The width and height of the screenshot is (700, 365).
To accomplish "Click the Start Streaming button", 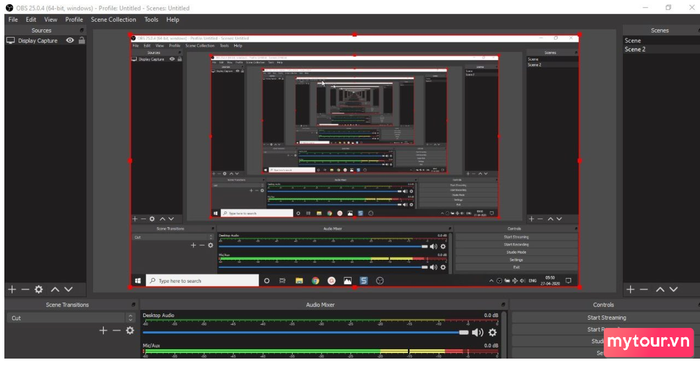I will [606, 318].
